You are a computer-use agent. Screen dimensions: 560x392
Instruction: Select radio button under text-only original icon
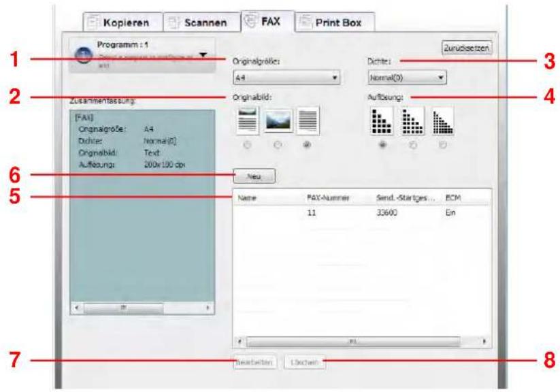[307, 145]
